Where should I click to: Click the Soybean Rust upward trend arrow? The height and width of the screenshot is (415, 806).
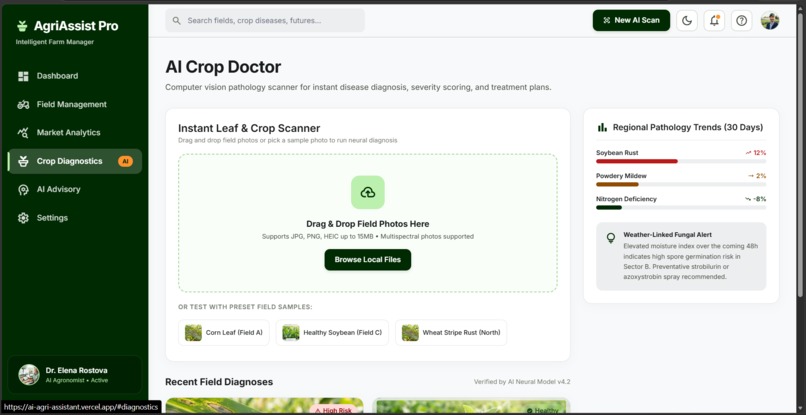tap(748, 153)
